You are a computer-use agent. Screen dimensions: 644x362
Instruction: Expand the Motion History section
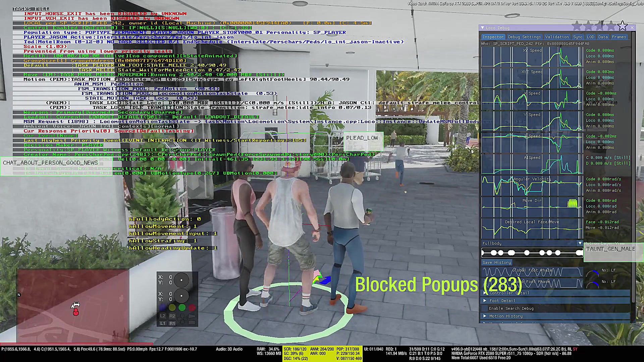(555, 316)
